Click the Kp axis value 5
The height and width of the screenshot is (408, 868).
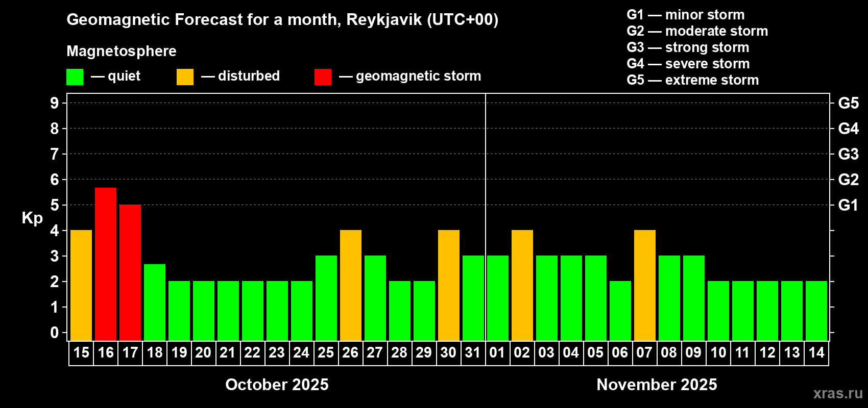(55, 205)
